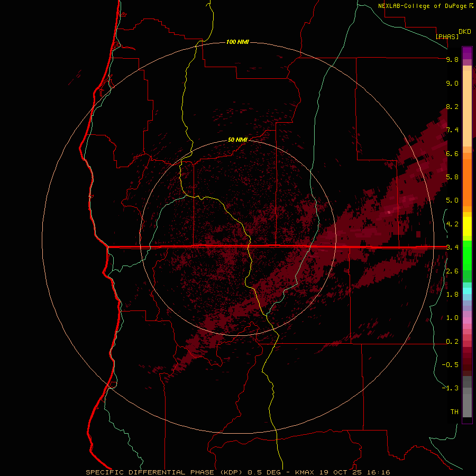Click the 0.2 scale value

(x=452, y=342)
